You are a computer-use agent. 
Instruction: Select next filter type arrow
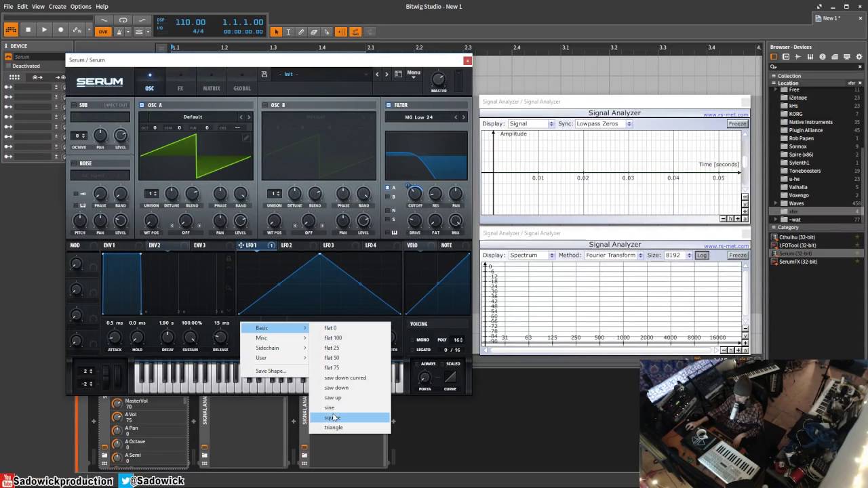coord(463,117)
